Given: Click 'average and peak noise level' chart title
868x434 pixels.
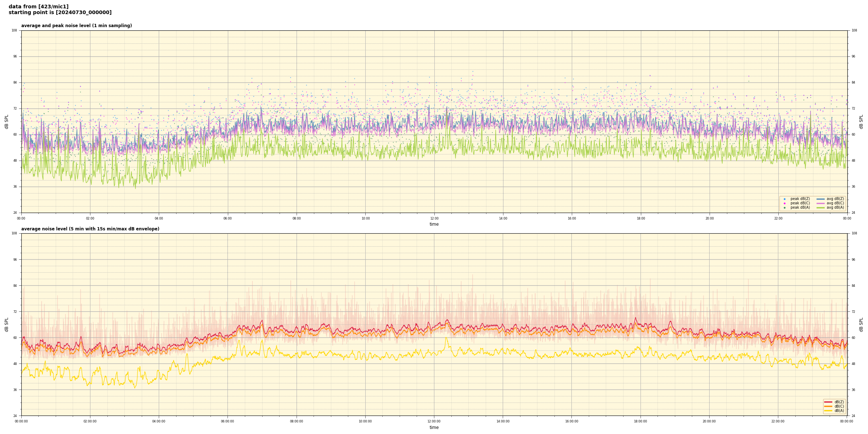Looking at the screenshot, I should (76, 26).
